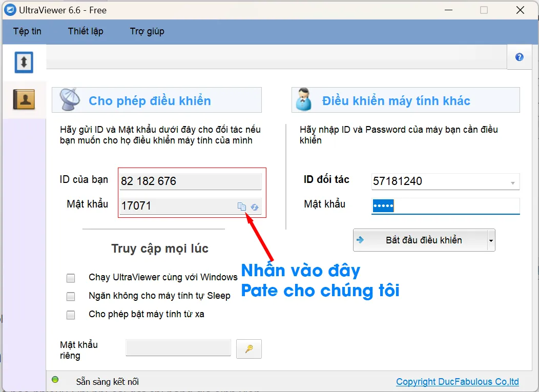Refresh the password using the refresh icon
Image resolution: width=539 pixels, height=392 pixels.
coord(255,207)
